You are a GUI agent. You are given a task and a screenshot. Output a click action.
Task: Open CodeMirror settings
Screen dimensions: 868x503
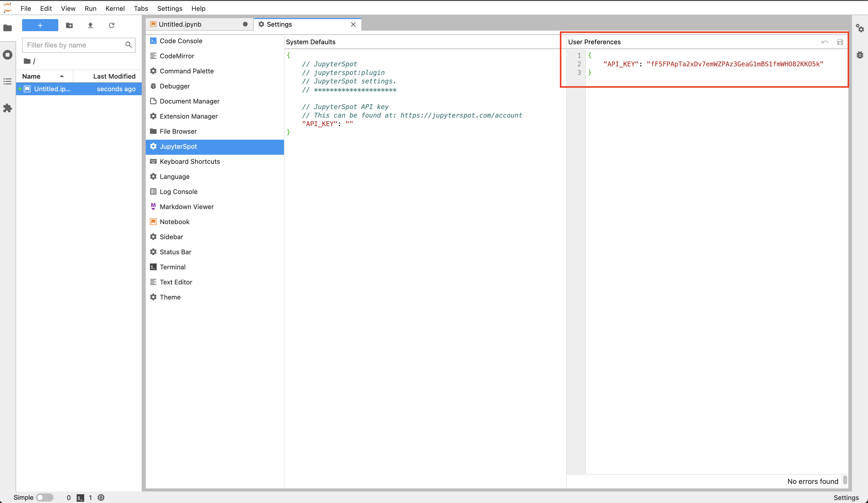215,56
